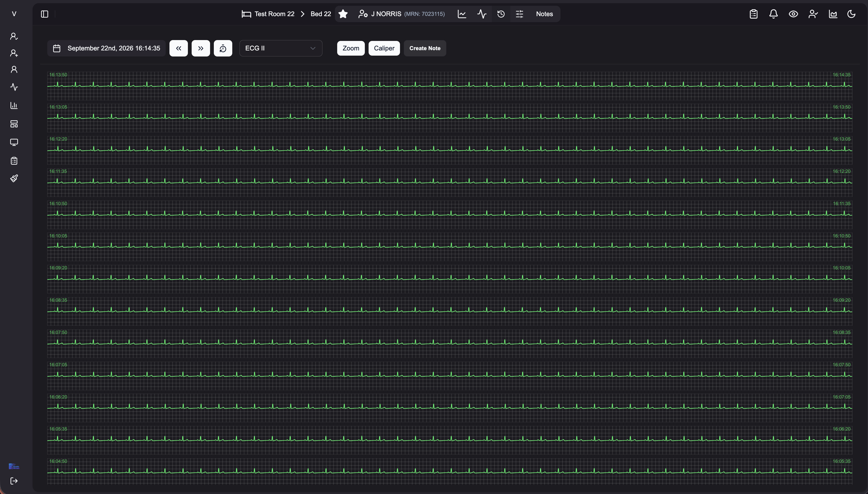Toggle dark mode moon icon
Screen dimensions: 868x494
(851, 14)
